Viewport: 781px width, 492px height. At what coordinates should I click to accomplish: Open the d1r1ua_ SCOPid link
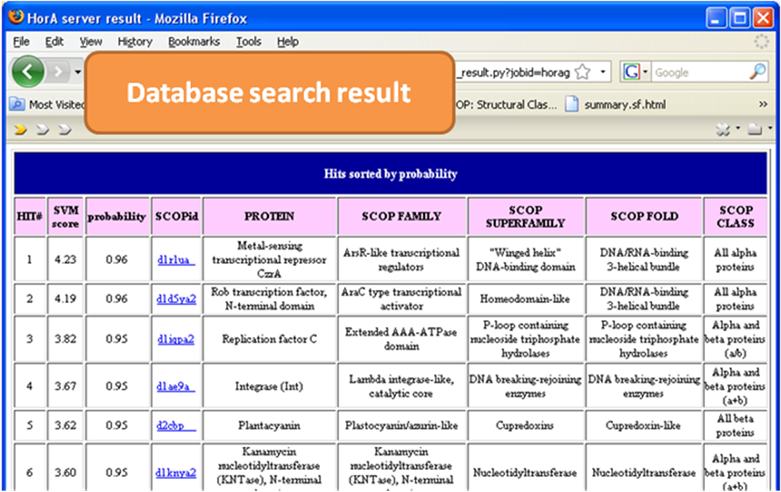175,260
